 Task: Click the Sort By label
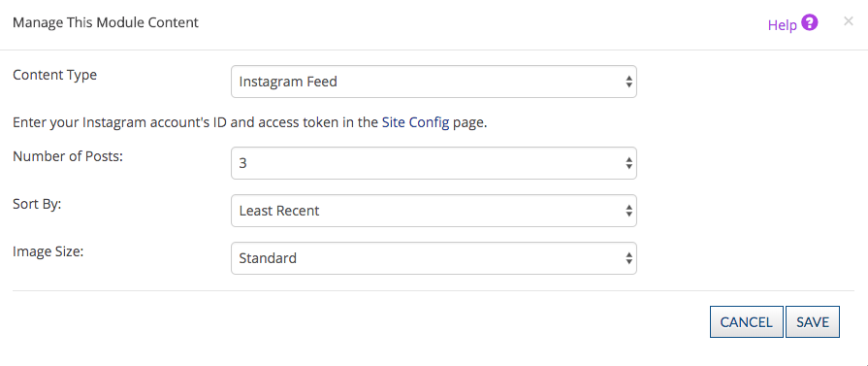37,204
